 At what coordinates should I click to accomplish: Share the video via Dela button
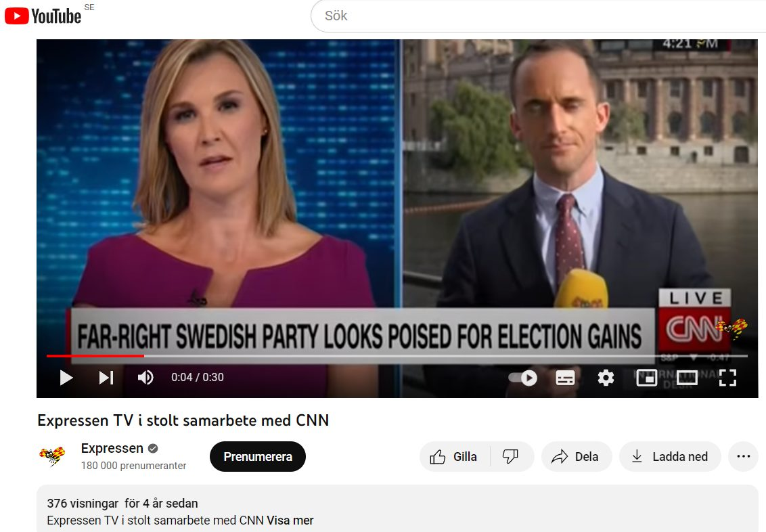point(577,457)
